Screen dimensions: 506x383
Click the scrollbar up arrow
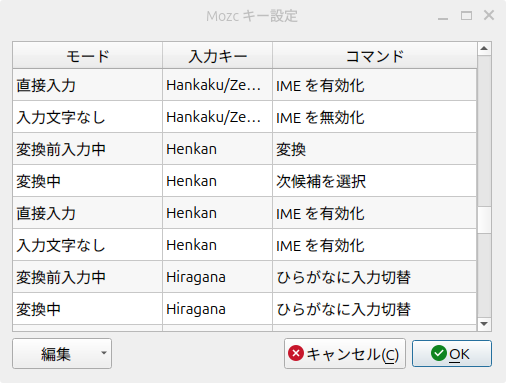click(484, 49)
